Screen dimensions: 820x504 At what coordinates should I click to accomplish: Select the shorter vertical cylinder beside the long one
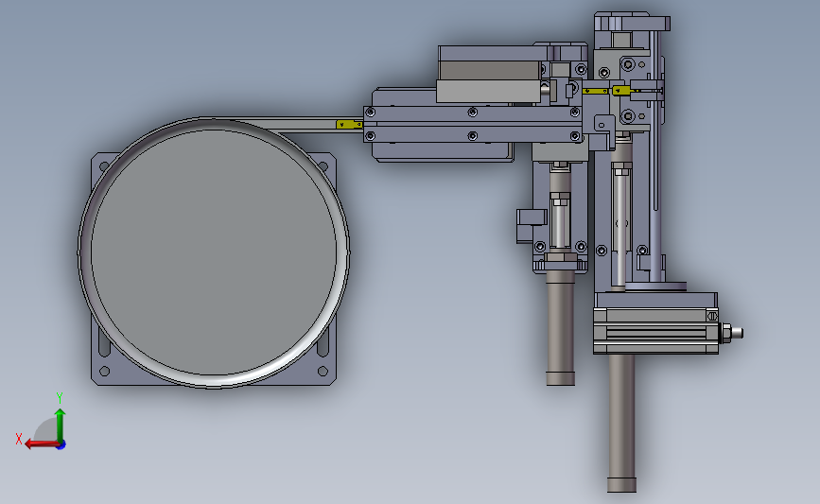coord(560,328)
